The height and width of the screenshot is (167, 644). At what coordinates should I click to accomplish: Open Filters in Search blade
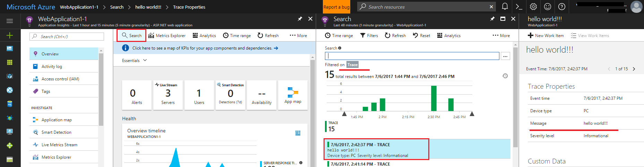coord(369,35)
